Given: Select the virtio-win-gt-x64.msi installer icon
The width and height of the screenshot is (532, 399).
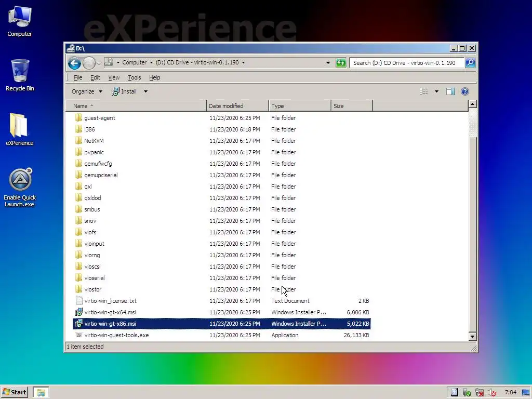Looking at the screenshot, I should pos(79,312).
